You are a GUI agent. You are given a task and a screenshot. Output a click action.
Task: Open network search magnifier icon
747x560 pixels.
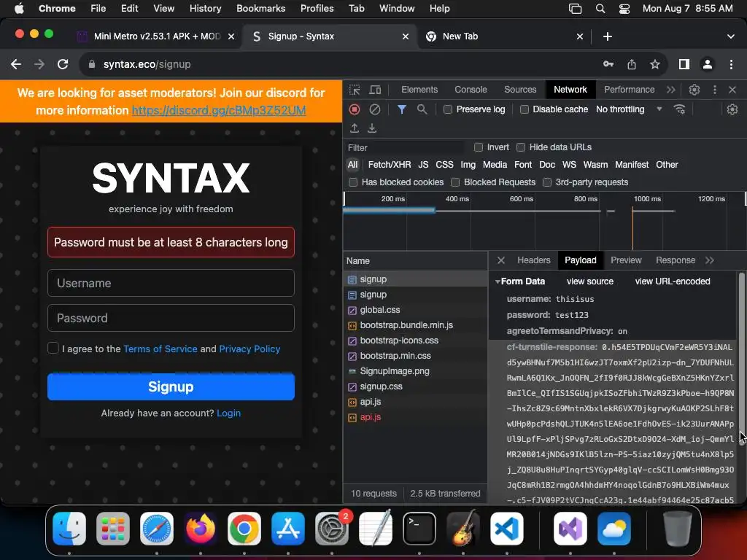(x=422, y=109)
